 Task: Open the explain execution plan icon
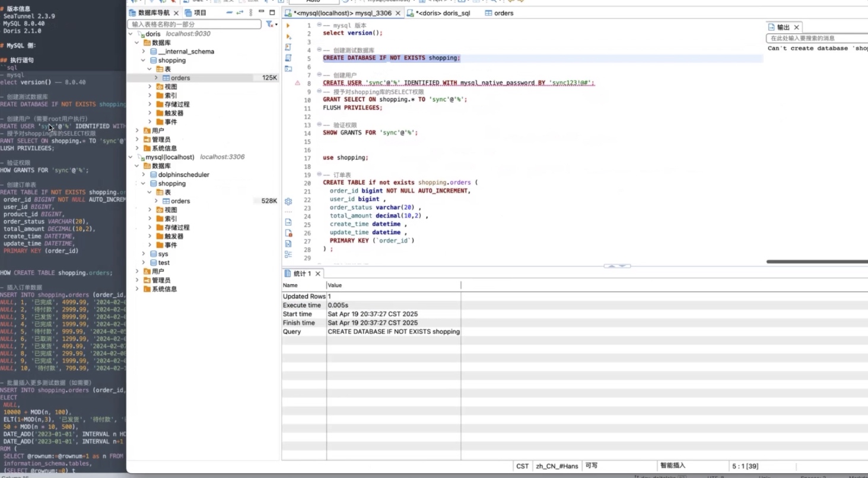(x=288, y=58)
